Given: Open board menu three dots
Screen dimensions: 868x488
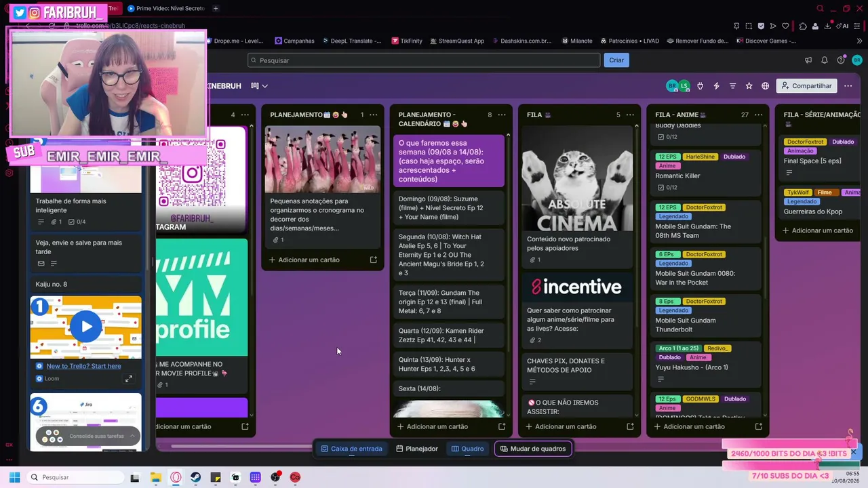Looking at the screenshot, I should point(848,86).
